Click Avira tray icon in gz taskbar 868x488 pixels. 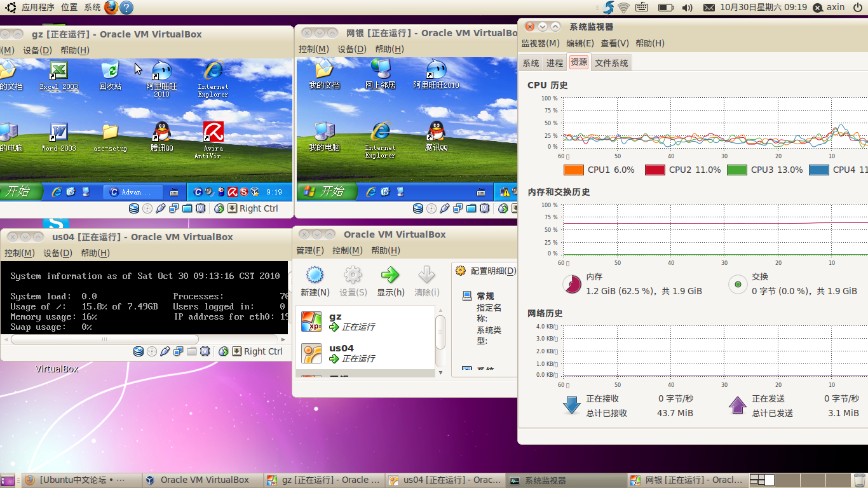coord(233,191)
